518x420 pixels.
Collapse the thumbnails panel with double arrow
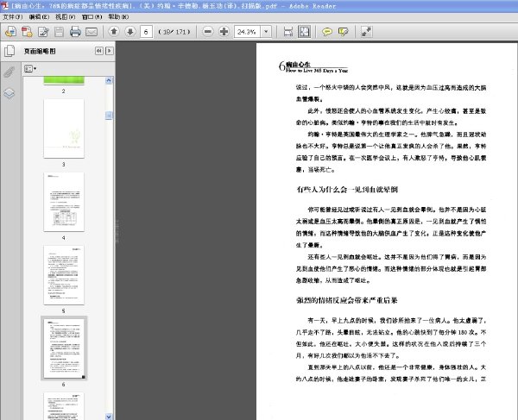[x=98, y=51]
